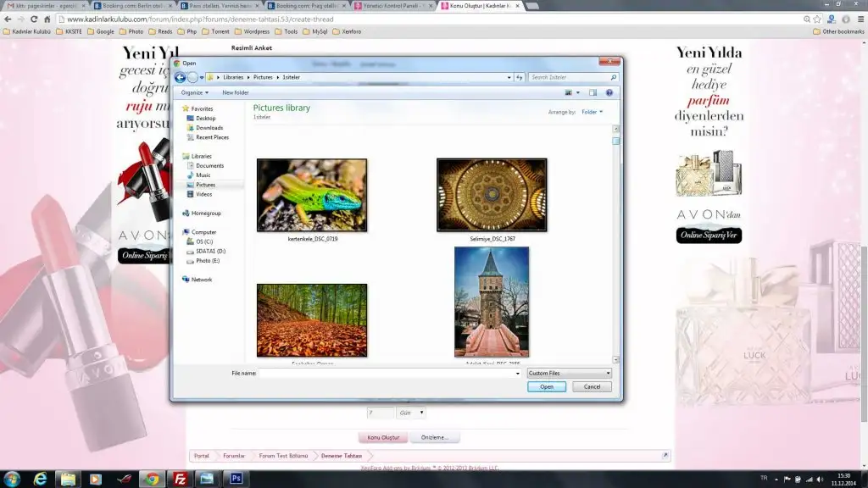Select Downloads in Favorites
This screenshot has height=488, width=868.
(x=209, y=128)
